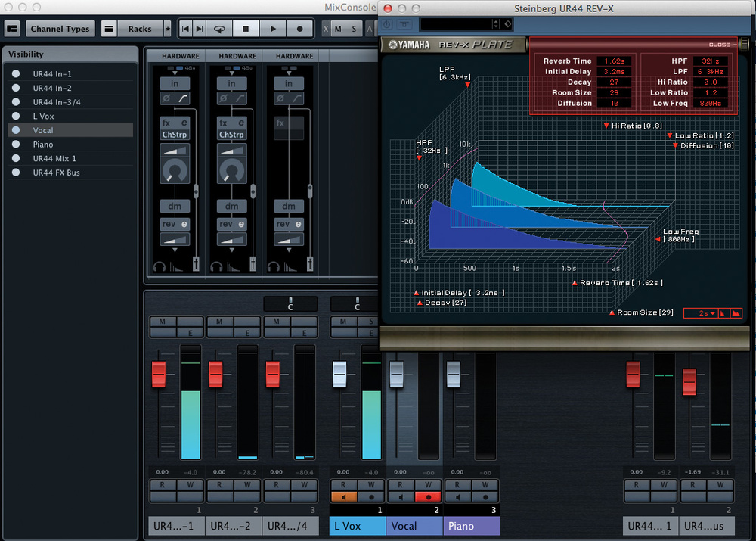Open the Racks selector menu
756x541 pixels.
click(x=139, y=29)
